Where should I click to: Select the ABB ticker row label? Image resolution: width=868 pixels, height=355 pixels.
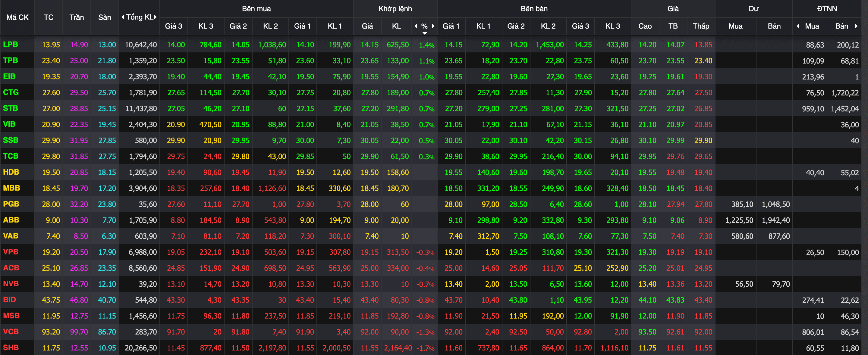click(11, 220)
